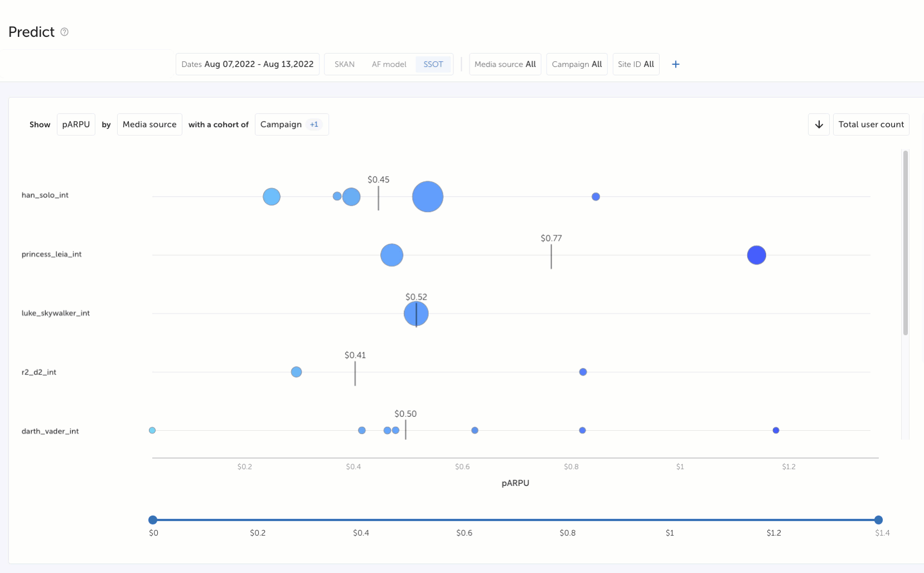Viewport: 924px width, 573px height.
Task: Click the luke_skywalker_int row label
Action: click(56, 314)
